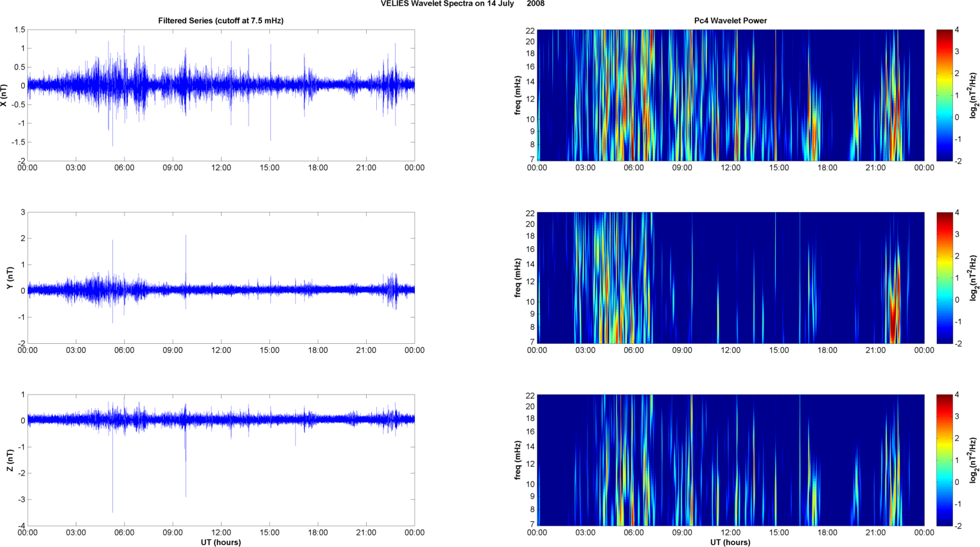Click the "21:00" tick under the middle spectrogram
980x547 pixels.
tap(875, 350)
